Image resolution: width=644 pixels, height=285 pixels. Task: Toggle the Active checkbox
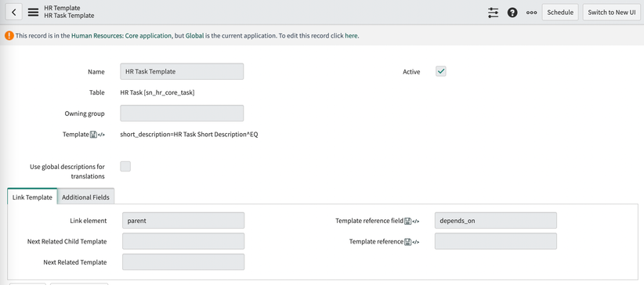(441, 71)
